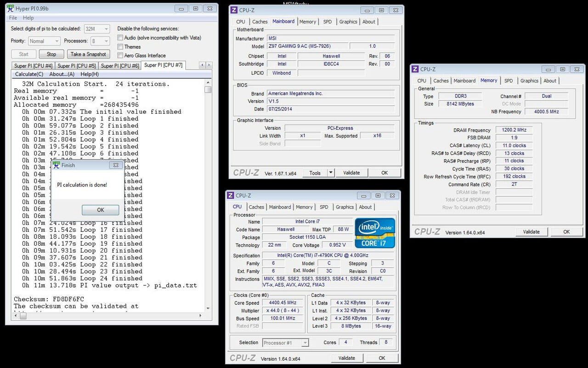Open the Processor #1 selection dropdown
The image size is (588, 368).
(x=286, y=343)
